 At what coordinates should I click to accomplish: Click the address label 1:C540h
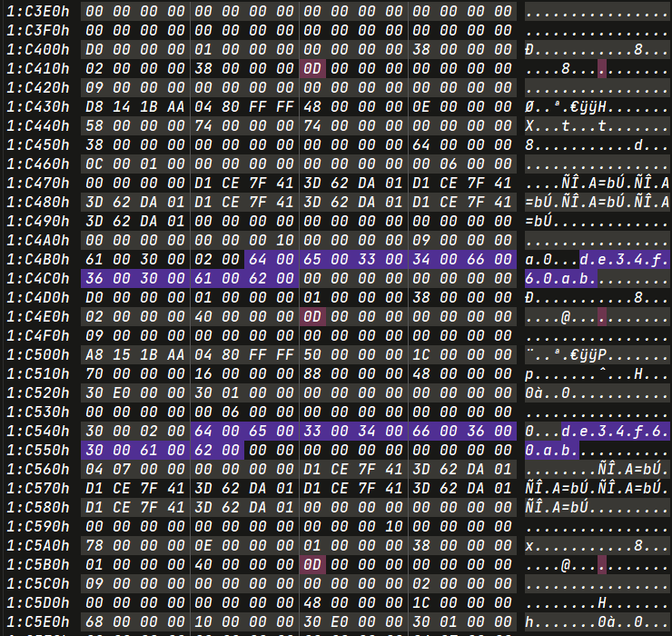click(38, 432)
